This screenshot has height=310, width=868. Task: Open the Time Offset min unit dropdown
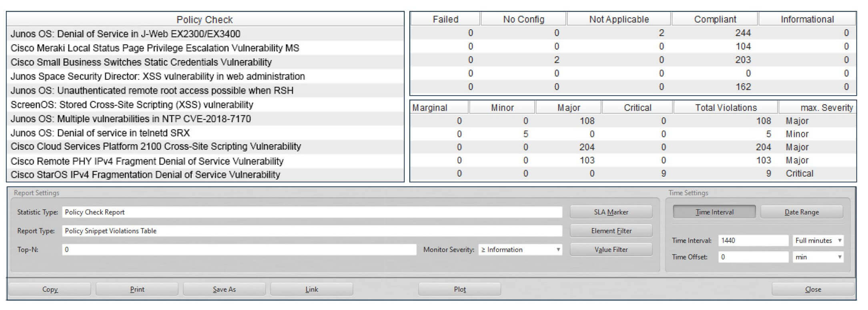click(818, 257)
